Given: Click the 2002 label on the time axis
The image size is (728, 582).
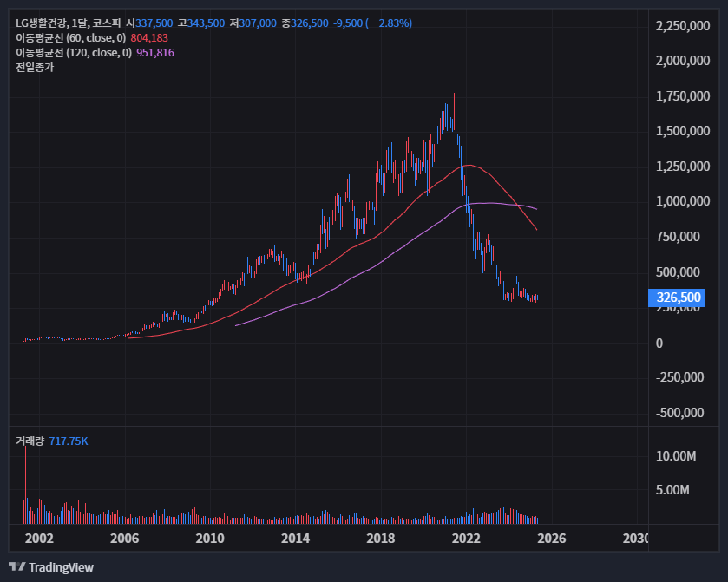Looking at the screenshot, I should [x=39, y=539].
